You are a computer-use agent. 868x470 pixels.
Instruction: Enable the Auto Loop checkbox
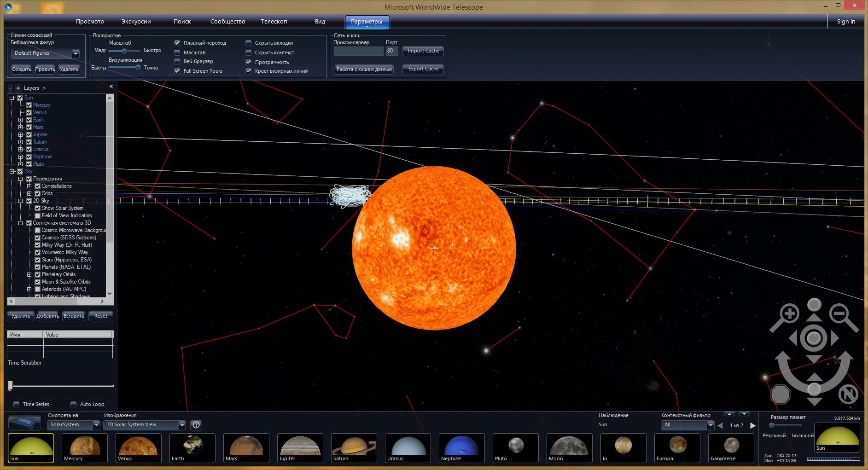[74, 404]
